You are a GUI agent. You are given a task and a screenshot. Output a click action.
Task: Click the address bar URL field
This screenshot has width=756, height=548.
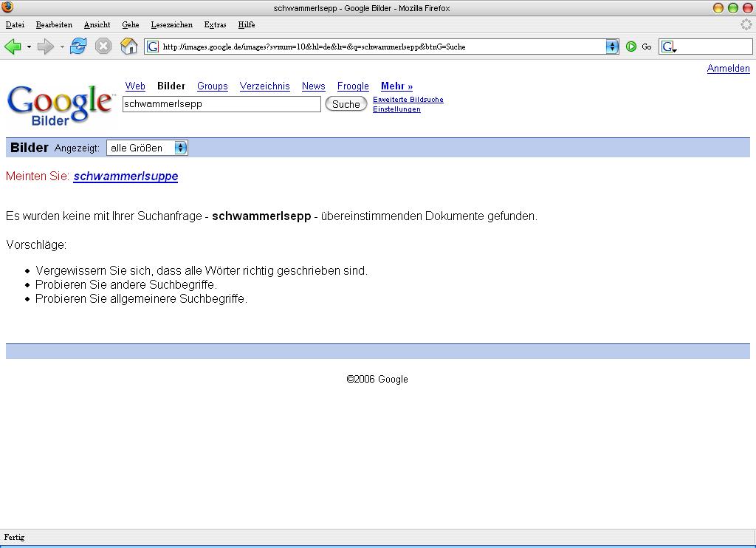click(381, 47)
